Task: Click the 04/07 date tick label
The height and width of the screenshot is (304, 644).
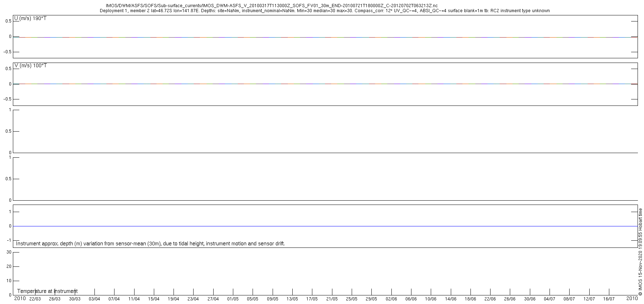Action: coord(550,299)
